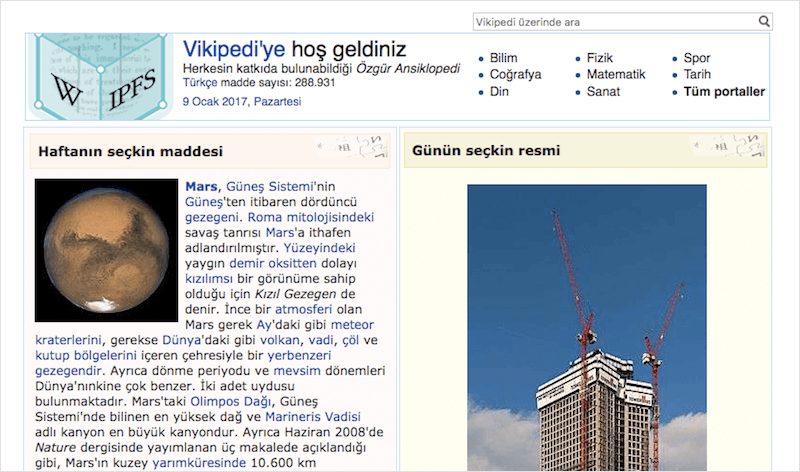This screenshot has height=472, width=800.
Task: Open the Coğrafya portal
Action: (515, 74)
